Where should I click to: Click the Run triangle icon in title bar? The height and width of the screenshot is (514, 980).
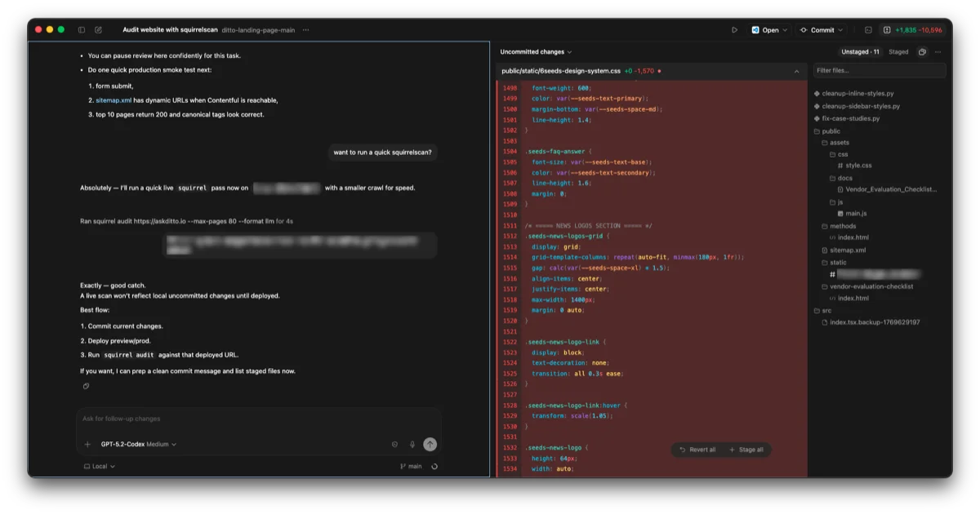pyautogui.click(x=733, y=29)
